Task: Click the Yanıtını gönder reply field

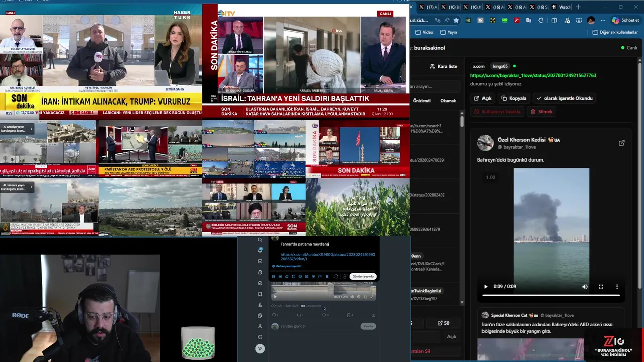Action: coord(293,326)
